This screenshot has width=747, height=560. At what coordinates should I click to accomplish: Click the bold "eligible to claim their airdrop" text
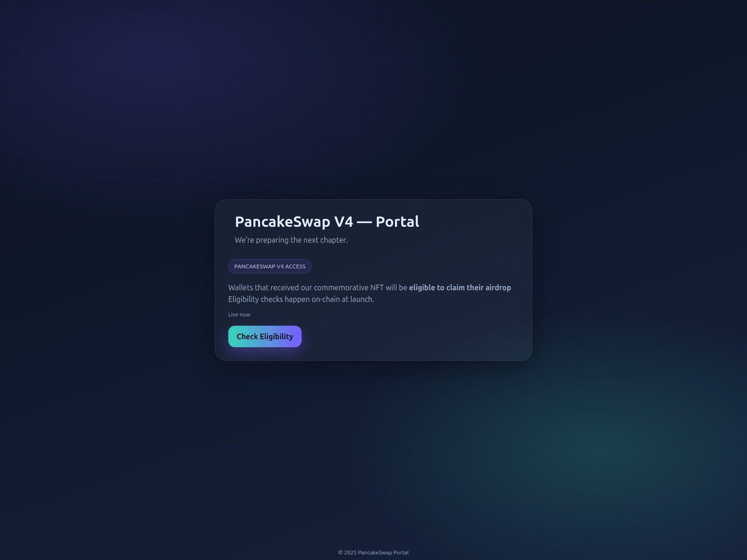(x=460, y=287)
